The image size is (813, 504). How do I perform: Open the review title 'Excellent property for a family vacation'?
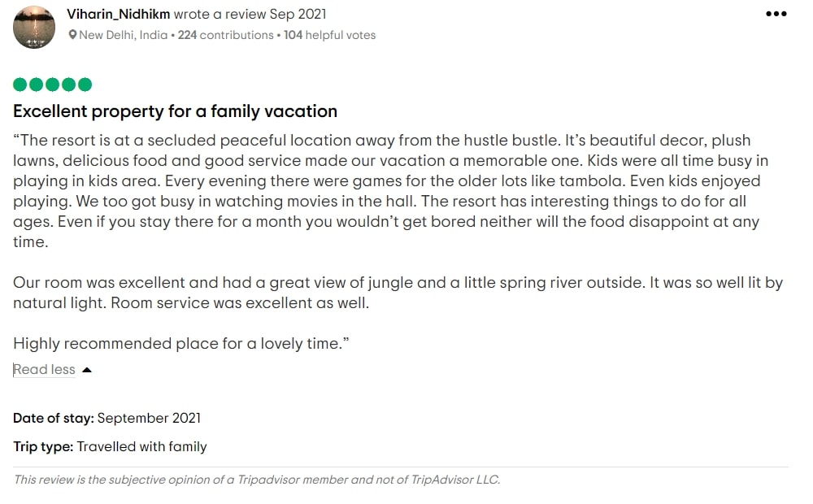(x=176, y=111)
